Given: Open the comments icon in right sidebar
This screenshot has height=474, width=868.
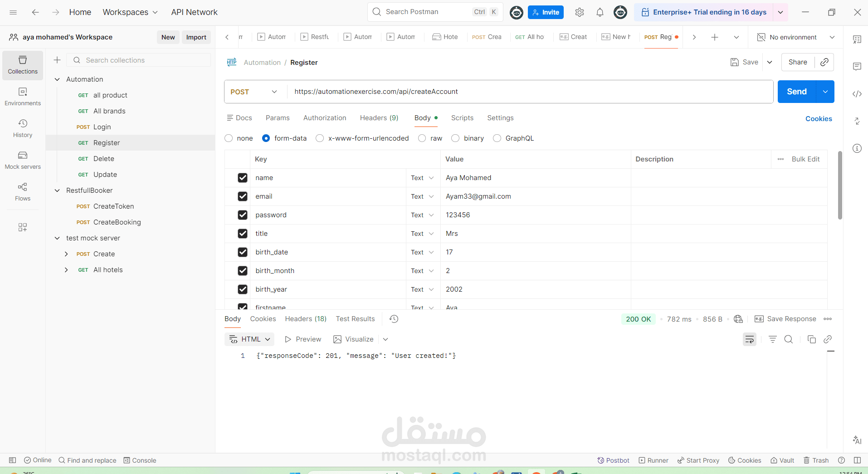Looking at the screenshot, I should click(857, 67).
